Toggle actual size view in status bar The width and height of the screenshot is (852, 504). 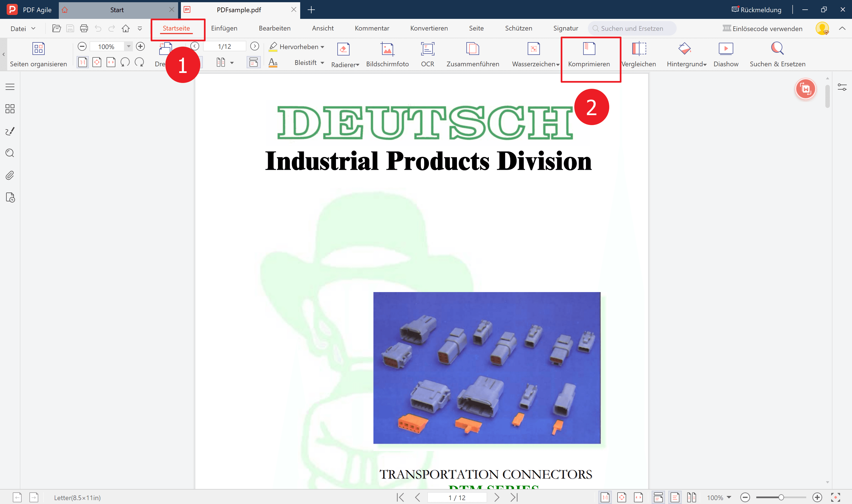coord(605,498)
